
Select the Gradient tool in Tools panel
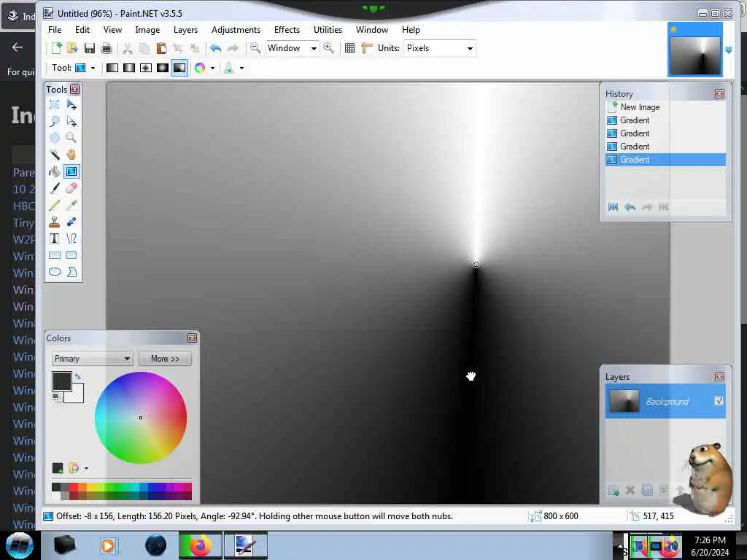point(71,171)
